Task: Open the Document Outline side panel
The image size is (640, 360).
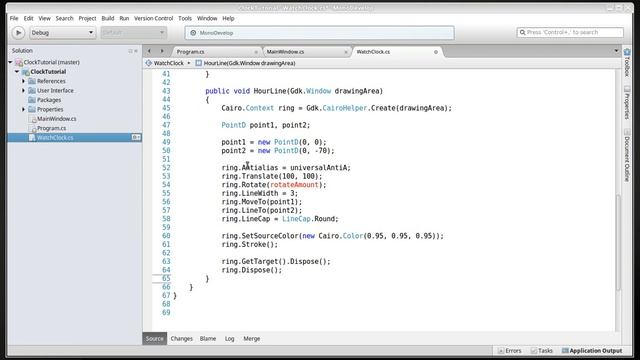Action: pos(627,156)
